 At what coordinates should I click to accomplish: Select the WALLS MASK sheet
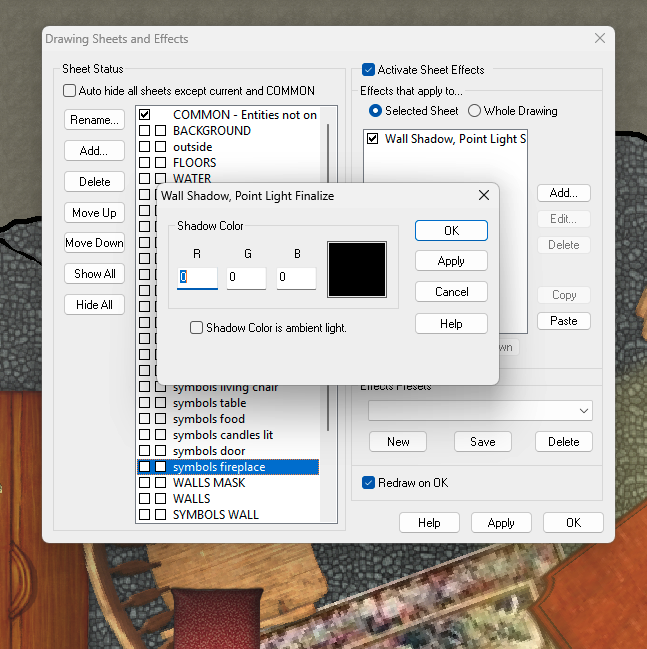click(208, 483)
